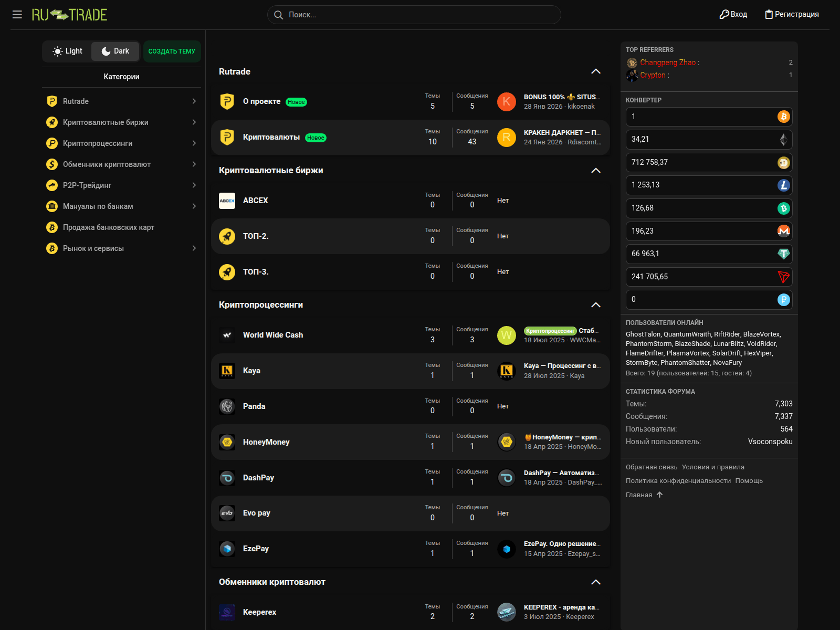Click the Bitcoin Cash icon in converter
The width and height of the screenshot is (840, 630).
(783, 208)
